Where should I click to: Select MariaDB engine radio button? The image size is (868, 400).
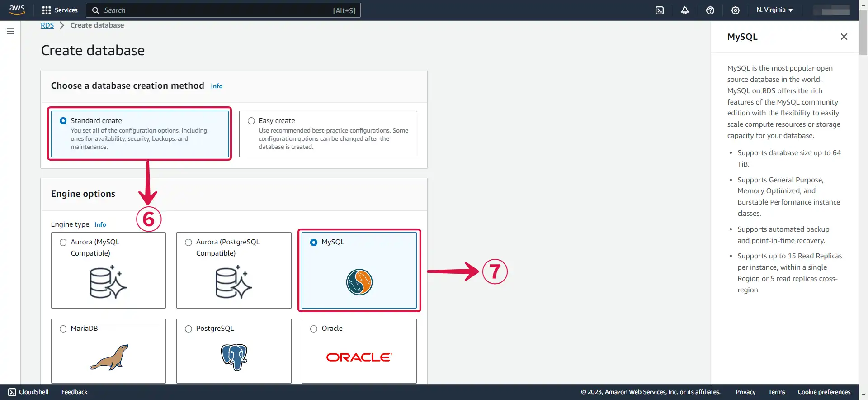pyautogui.click(x=63, y=329)
